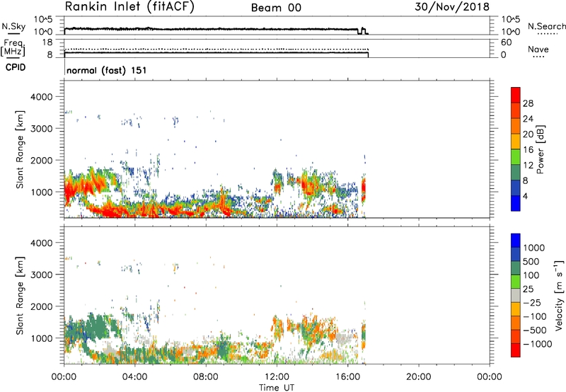Click the '4000' range tick on power plot
The height and width of the screenshot is (392, 566).
click(x=42, y=97)
